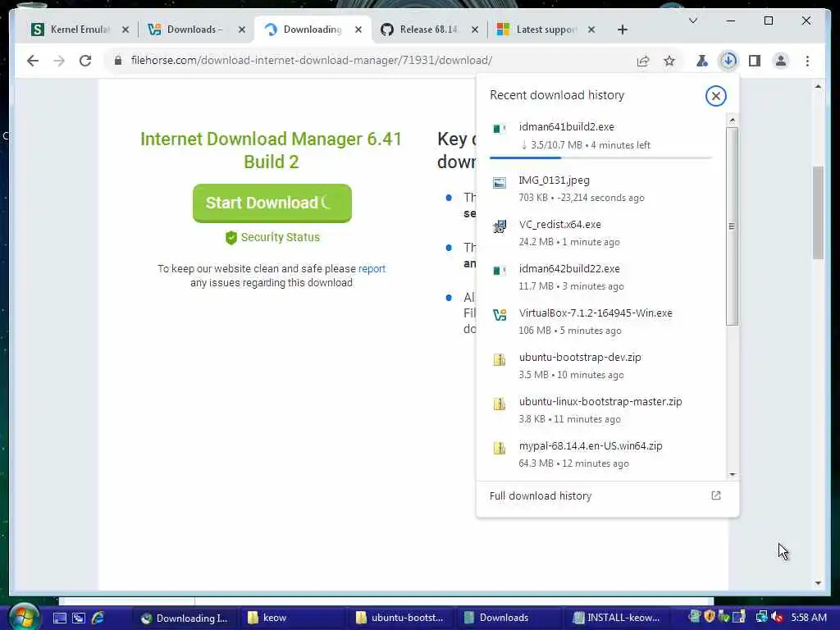Bookmark this page with the star icon
Viewport: 840px width, 630px height.
point(669,61)
